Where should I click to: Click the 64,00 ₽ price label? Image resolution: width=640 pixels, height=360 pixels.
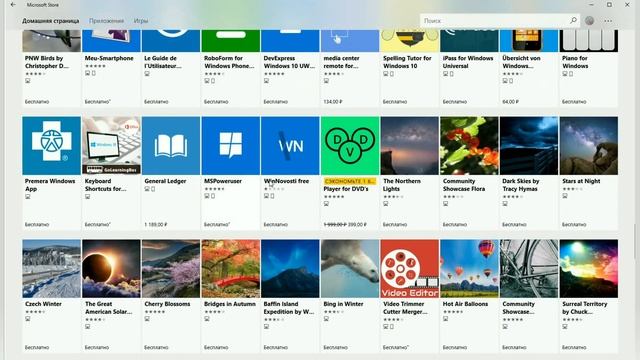(x=510, y=102)
